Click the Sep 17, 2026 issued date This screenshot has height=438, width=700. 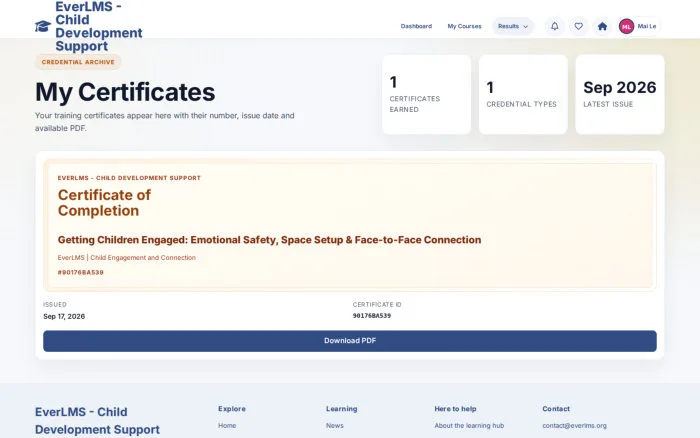(x=64, y=316)
